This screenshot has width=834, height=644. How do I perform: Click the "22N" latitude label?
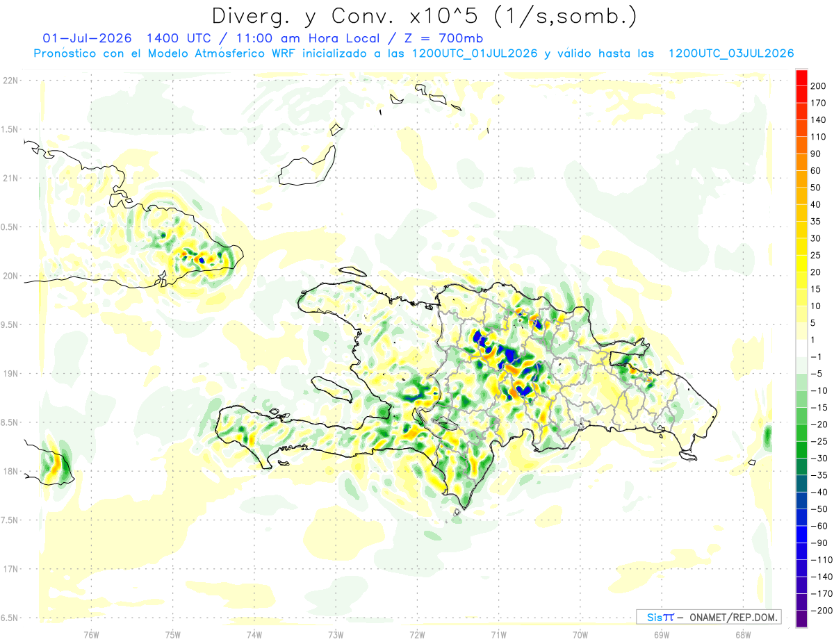[x=11, y=81]
